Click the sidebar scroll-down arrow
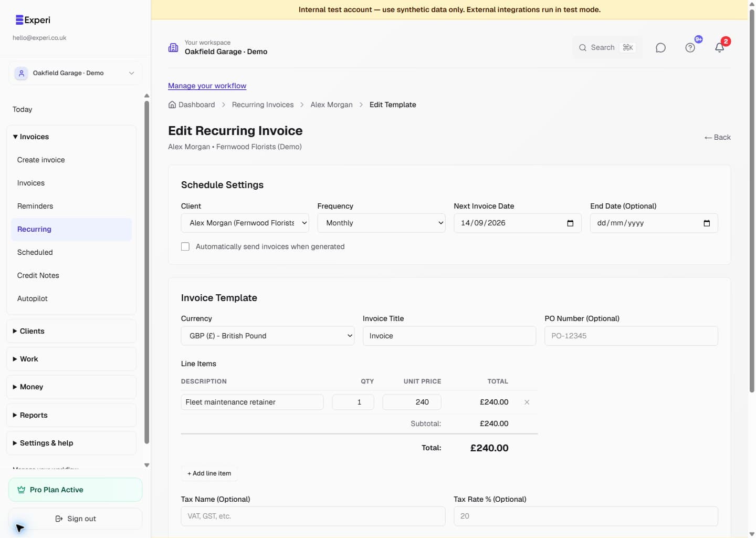This screenshot has height=538, width=756. (x=146, y=465)
